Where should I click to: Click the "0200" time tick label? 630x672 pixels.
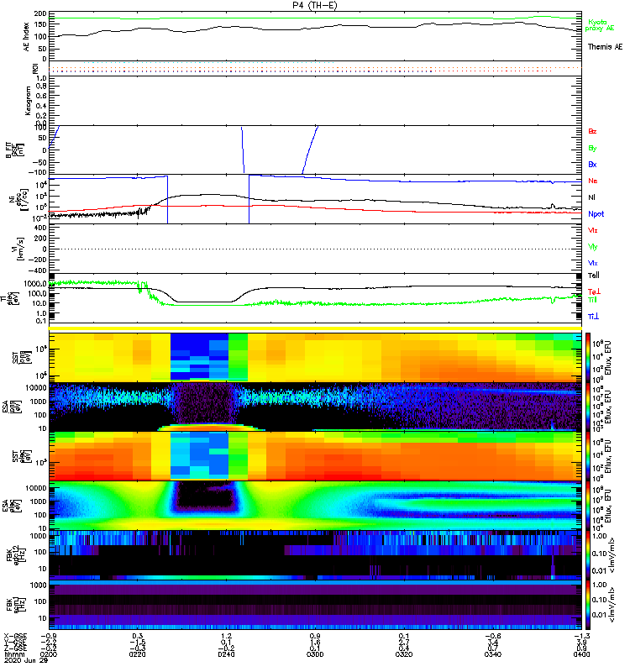(48, 654)
